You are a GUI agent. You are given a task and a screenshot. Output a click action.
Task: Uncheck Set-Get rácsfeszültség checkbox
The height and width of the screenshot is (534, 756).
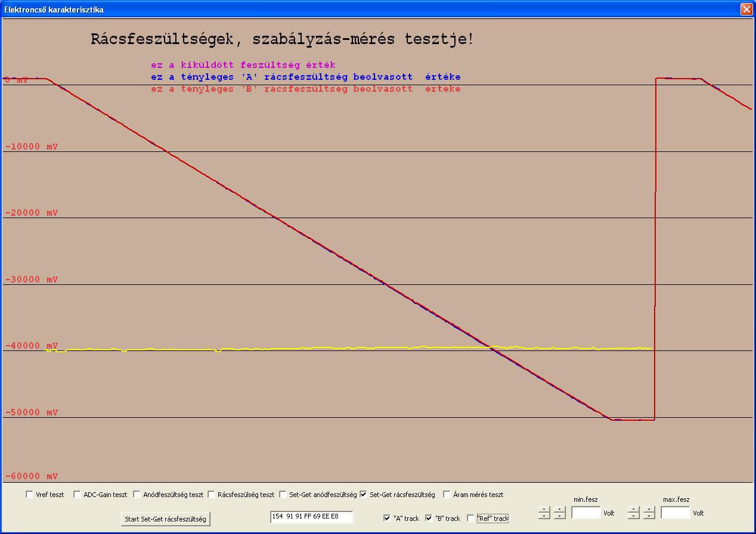pos(363,495)
